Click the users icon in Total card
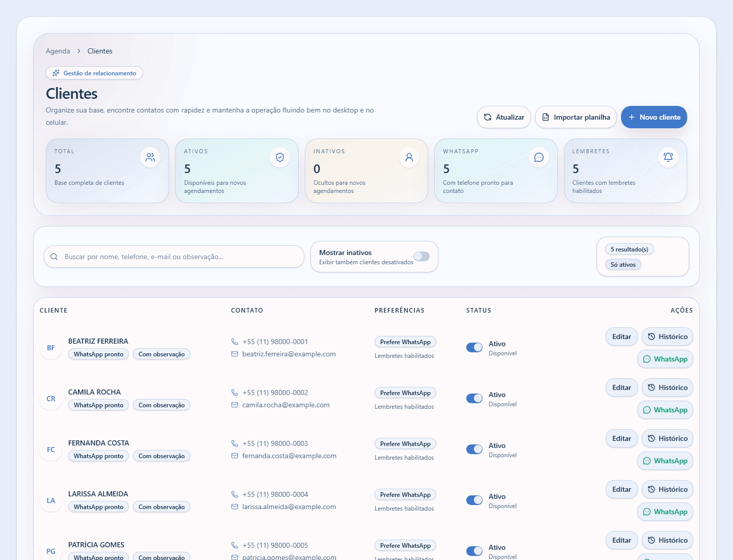733x560 pixels. point(150,157)
